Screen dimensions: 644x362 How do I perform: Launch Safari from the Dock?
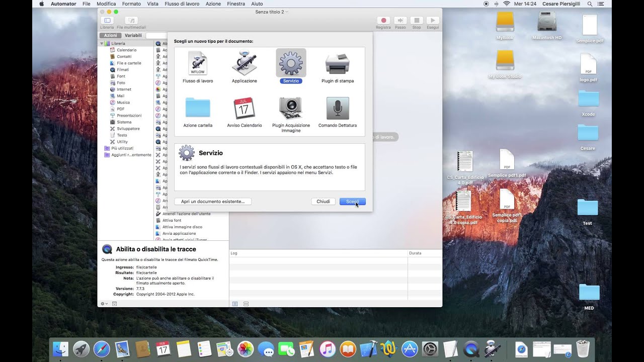(x=102, y=349)
